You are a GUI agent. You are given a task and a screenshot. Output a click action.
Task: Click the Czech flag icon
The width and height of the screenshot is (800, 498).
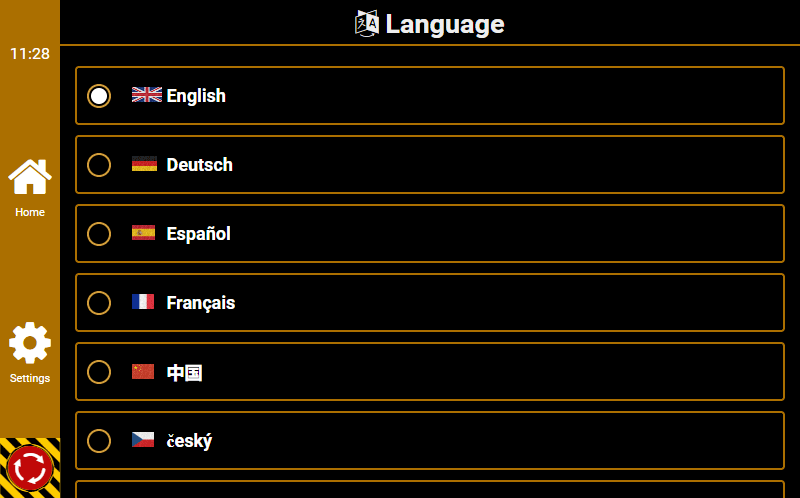point(143,440)
